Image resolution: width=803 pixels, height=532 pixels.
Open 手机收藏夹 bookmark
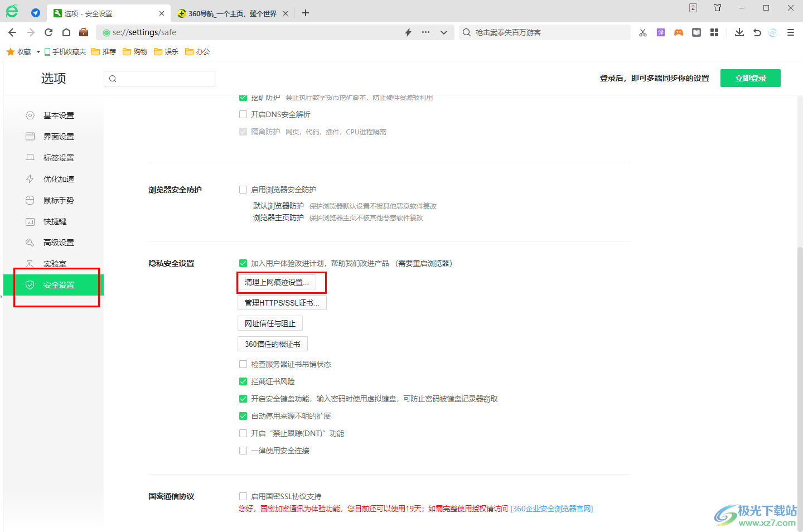(65, 51)
